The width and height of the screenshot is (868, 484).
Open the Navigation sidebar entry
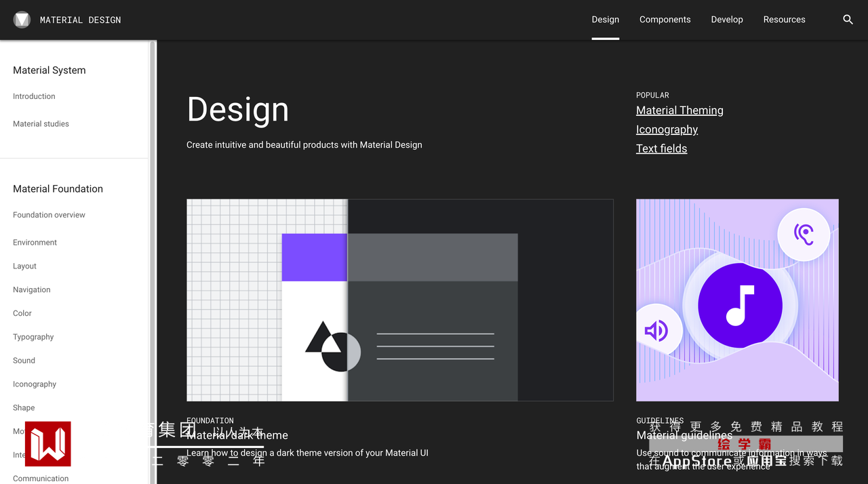31,290
